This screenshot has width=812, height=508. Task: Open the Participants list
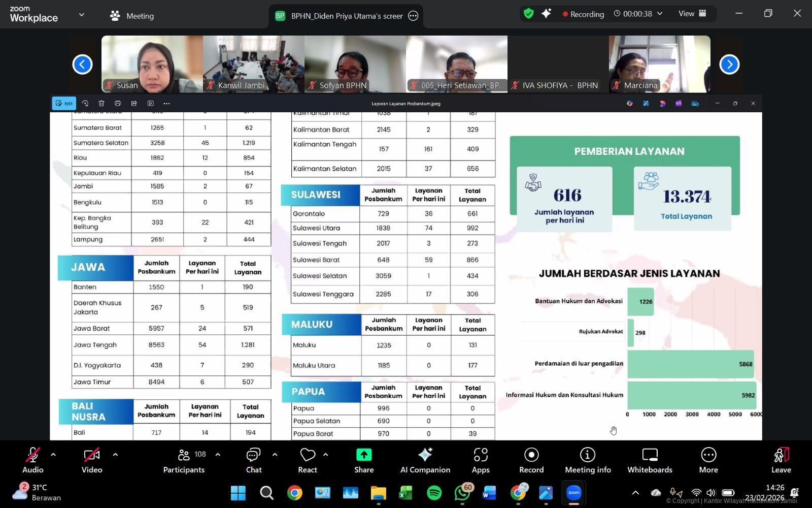click(x=184, y=460)
